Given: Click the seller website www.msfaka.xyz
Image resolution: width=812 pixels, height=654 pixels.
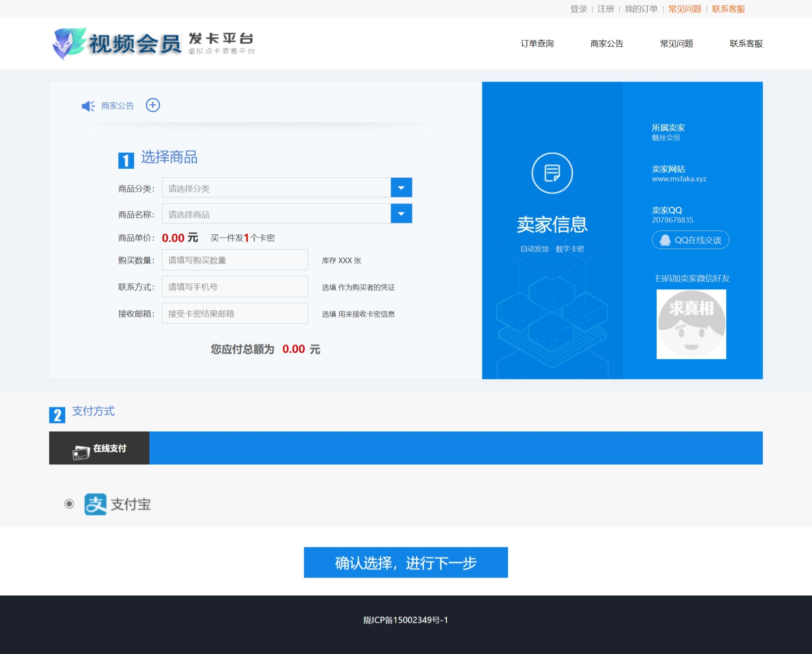Looking at the screenshot, I should (x=679, y=179).
